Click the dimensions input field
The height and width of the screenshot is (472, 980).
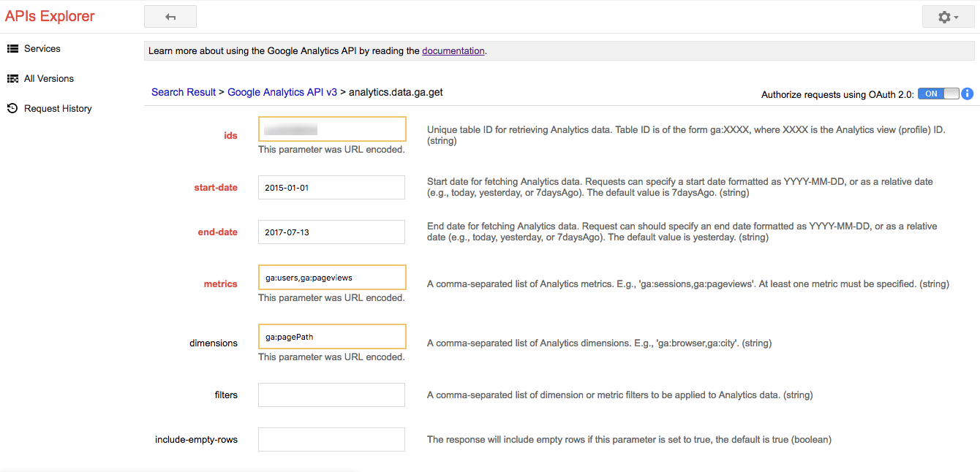[x=331, y=337]
